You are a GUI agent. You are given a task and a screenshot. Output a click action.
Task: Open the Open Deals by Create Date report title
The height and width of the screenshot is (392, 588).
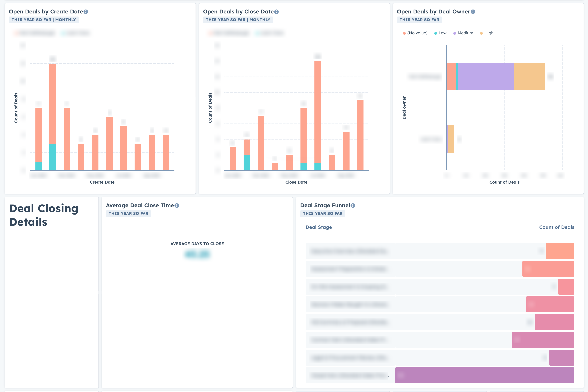(x=46, y=12)
